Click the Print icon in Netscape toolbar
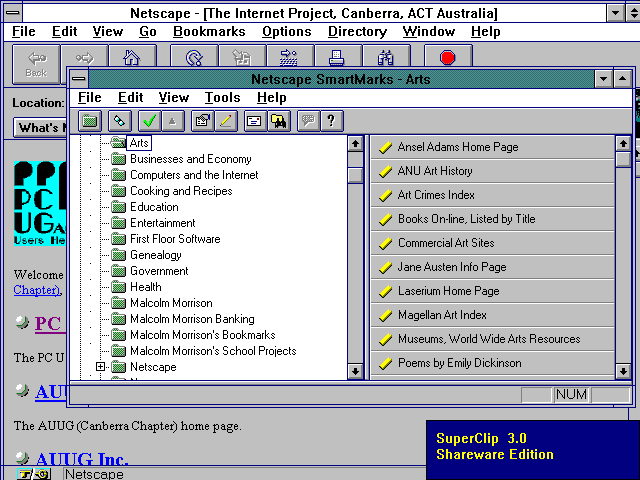The height and width of the screenshot is (480, 640). 339,58
